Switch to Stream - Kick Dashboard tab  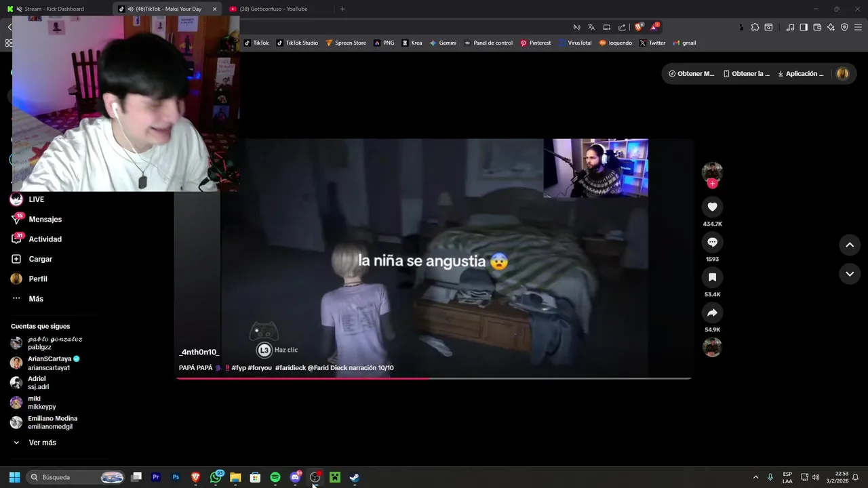point(54,9)
